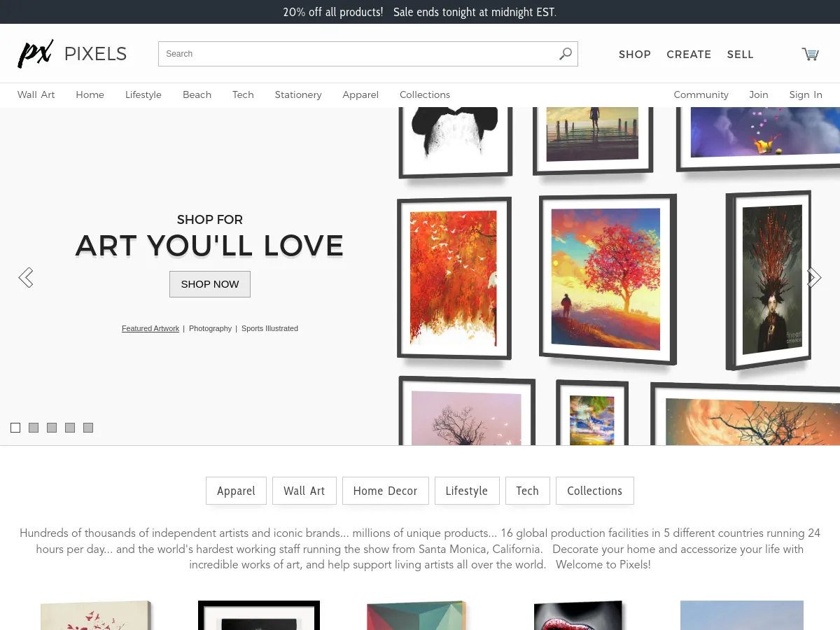Expand the Community menu
This screenshot has height=630, width=840.
(701, 94)
